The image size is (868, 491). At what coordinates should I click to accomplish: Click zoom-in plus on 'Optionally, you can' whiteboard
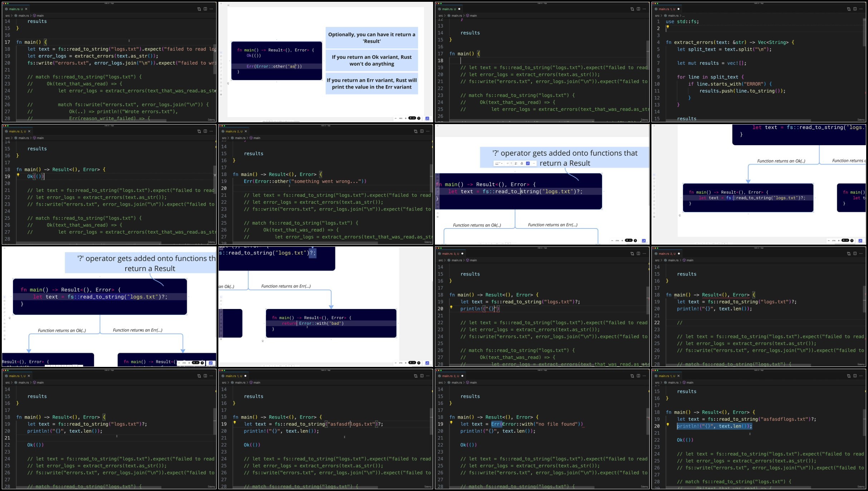406,118
